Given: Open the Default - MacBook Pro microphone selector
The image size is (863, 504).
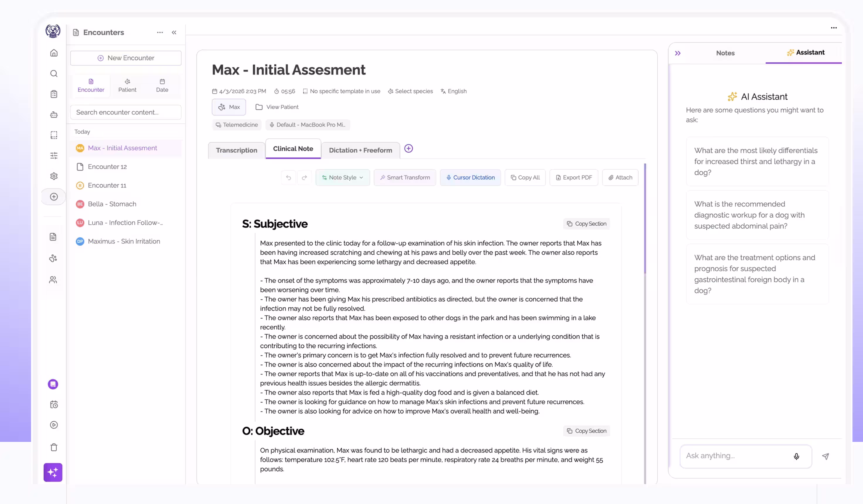Looking at the screenshot, I should [x=307, y=125].
